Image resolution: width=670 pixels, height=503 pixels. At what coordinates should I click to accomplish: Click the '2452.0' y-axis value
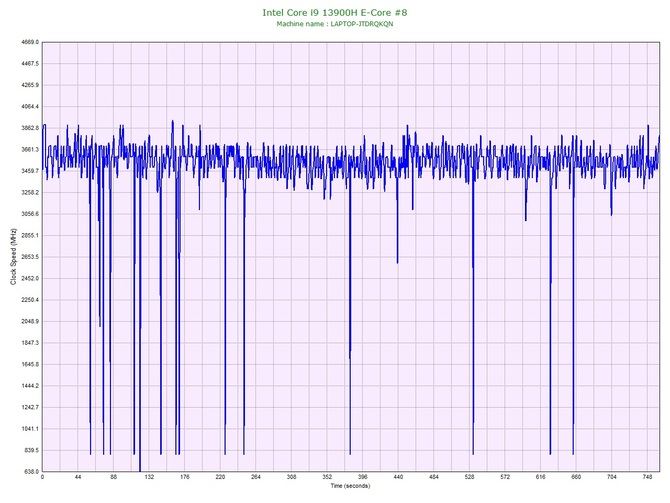29,278
